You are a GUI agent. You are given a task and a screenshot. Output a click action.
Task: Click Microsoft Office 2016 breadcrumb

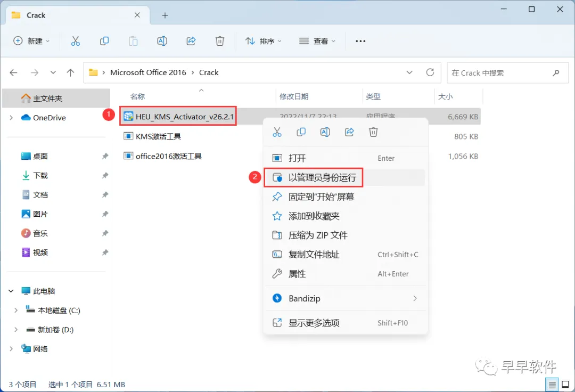click(x=148, y=72)
